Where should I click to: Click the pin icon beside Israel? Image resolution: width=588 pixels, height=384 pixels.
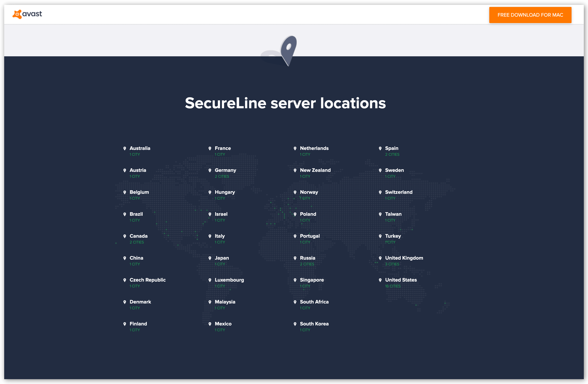coord(210,214)
